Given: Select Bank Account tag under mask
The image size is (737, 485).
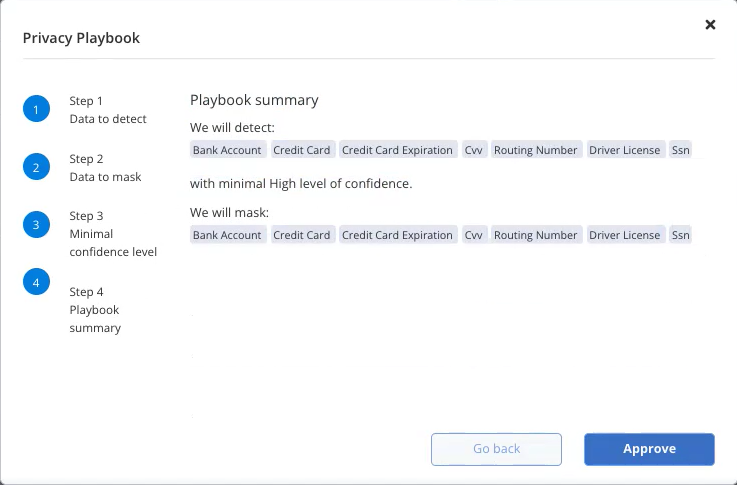Looking at the screenshot, I should [228, 235].
